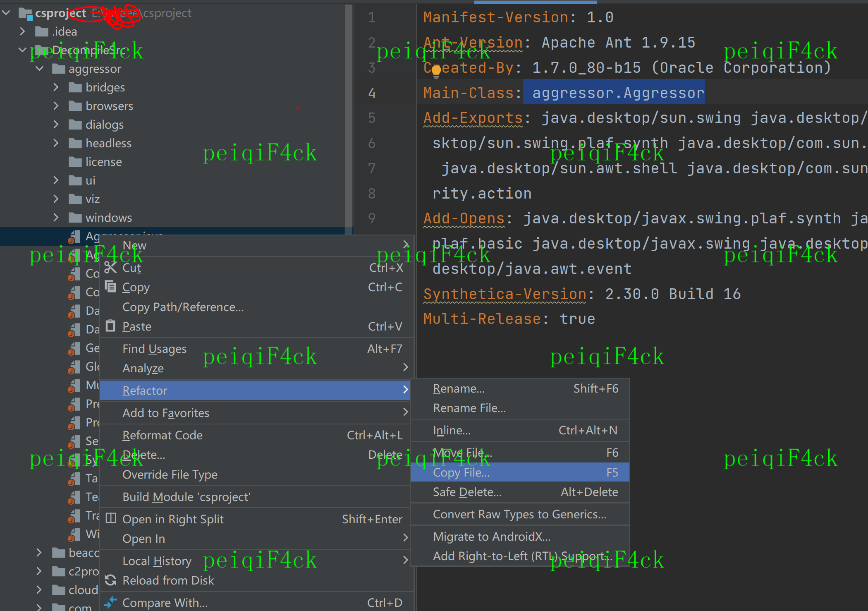The image size is (868, 611).
Task: Click the intention light bulb on line 3
Action: (436, 72)
